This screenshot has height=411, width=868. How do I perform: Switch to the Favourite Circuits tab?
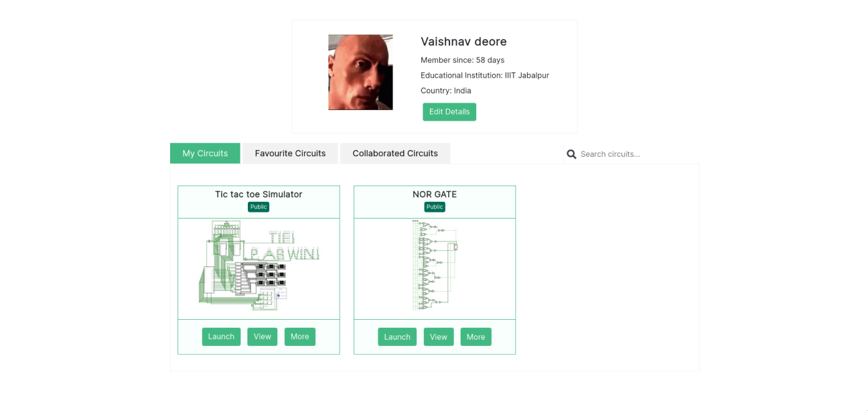[290, 153]
